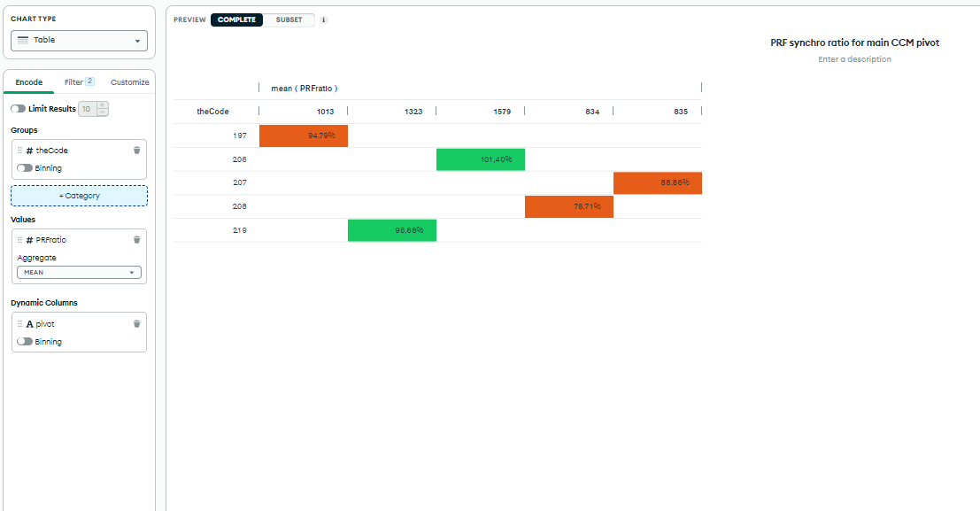The image size is (980, 511).
Task: Grab the theCode field drag handle
Action: point(20,151)
